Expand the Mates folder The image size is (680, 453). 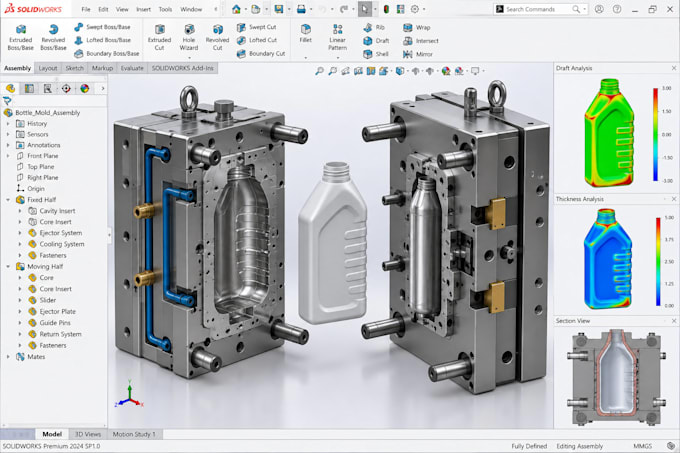(8, 357)
